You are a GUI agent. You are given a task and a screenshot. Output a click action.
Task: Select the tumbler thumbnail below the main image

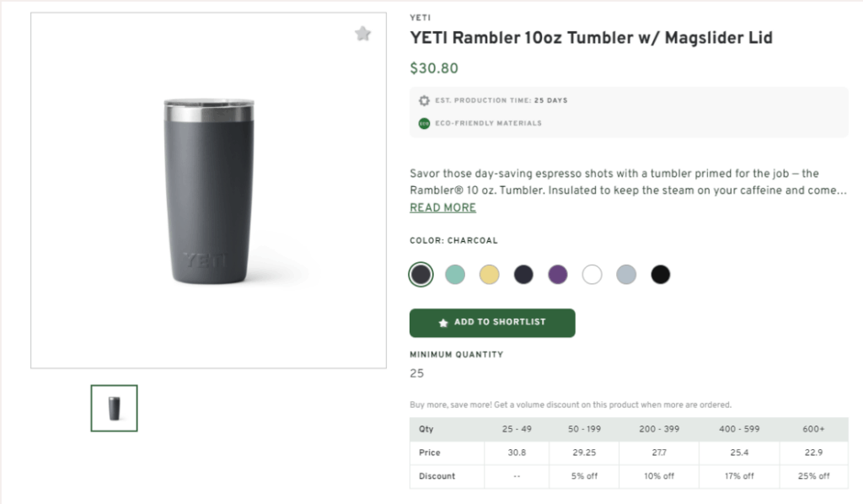point(113,408)
